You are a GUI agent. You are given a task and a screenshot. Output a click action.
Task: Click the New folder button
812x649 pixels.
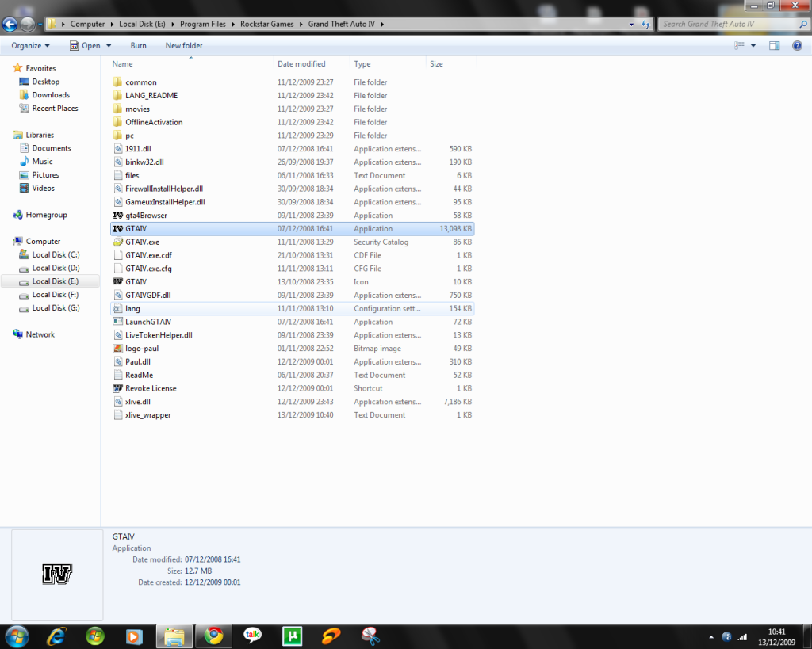183,45
